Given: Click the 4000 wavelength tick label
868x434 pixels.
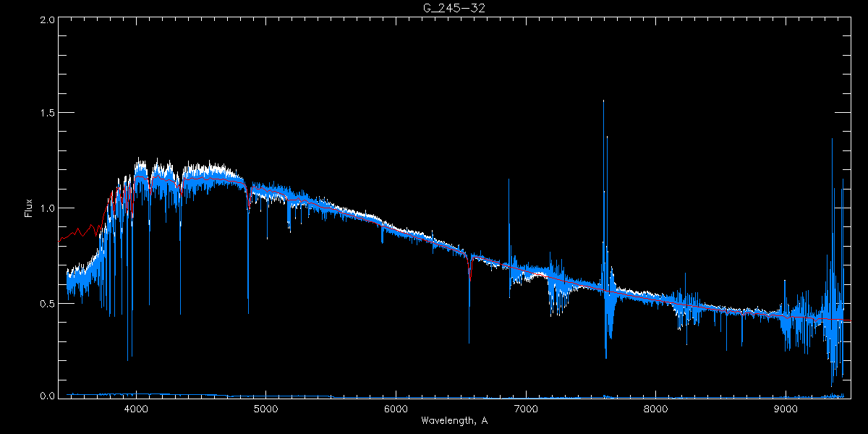Looking at the screenshot, I should (136, 408).
